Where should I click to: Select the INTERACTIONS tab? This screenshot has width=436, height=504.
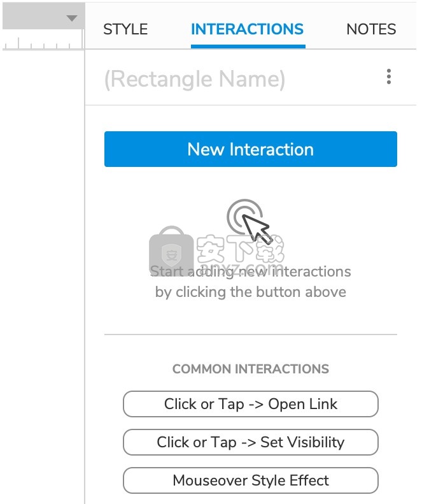click(x=247, y=29)
